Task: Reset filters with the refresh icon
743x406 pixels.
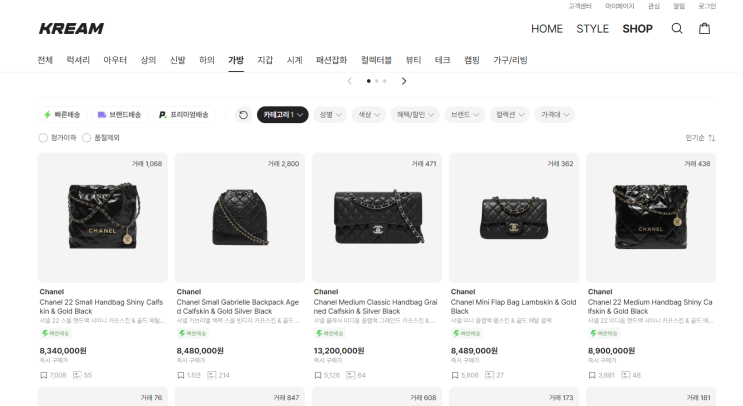Action: pyautogui.click(x=243, y=115)
